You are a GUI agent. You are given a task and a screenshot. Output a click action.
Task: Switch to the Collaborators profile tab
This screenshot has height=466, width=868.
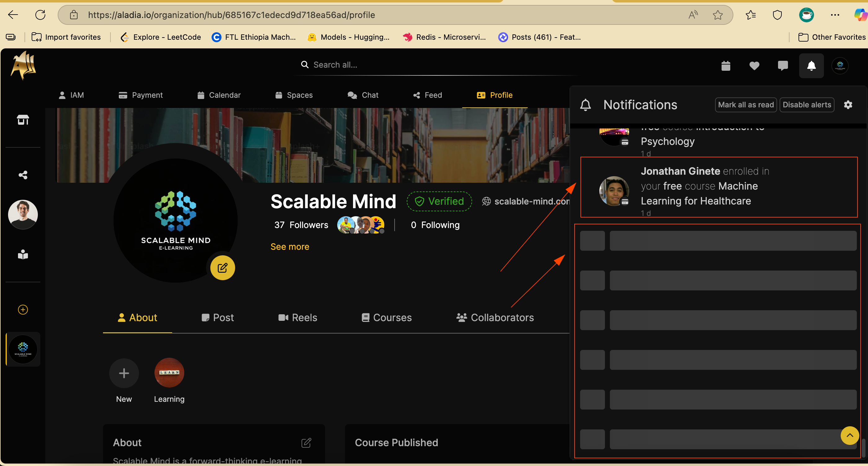[495, 318]
